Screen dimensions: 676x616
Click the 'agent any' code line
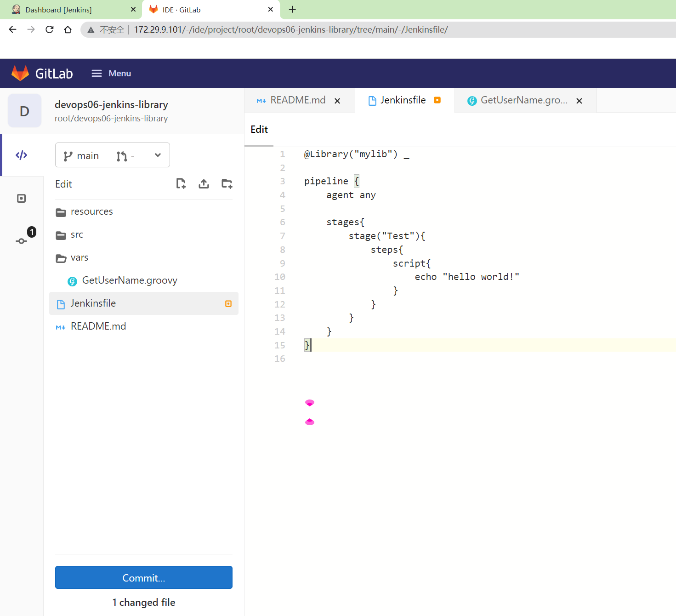click(x=351, y=195)
